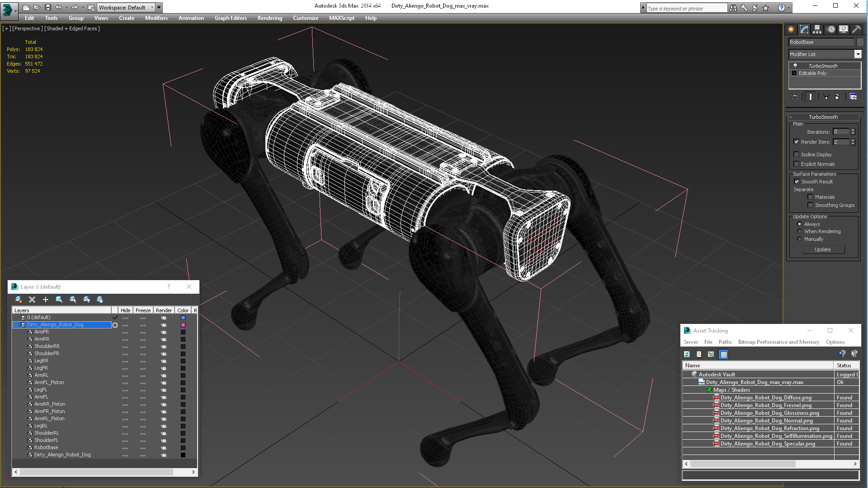This screenshot has height=488, width=868.
Task: Open the Rendering menu
Action: coord(270,18)
